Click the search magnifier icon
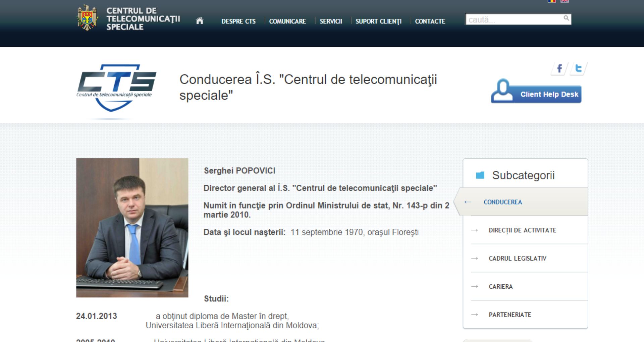Screen dimensions: 644x342 click(x=566, y=18)
